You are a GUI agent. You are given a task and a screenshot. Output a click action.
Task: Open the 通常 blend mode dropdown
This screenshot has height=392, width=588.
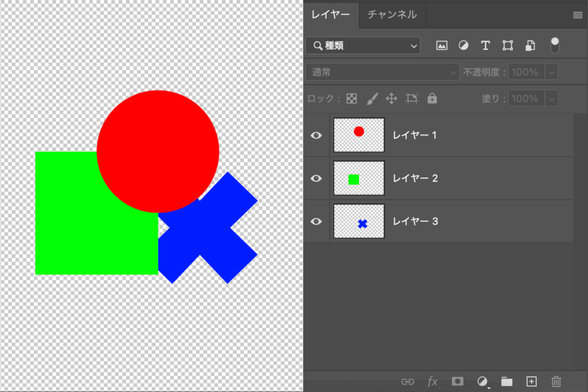click(382, 72)
